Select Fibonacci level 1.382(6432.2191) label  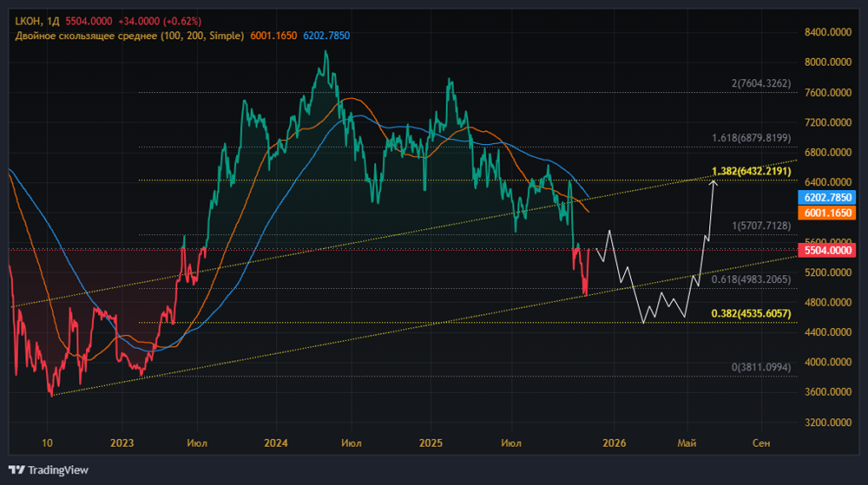(751, 171)
